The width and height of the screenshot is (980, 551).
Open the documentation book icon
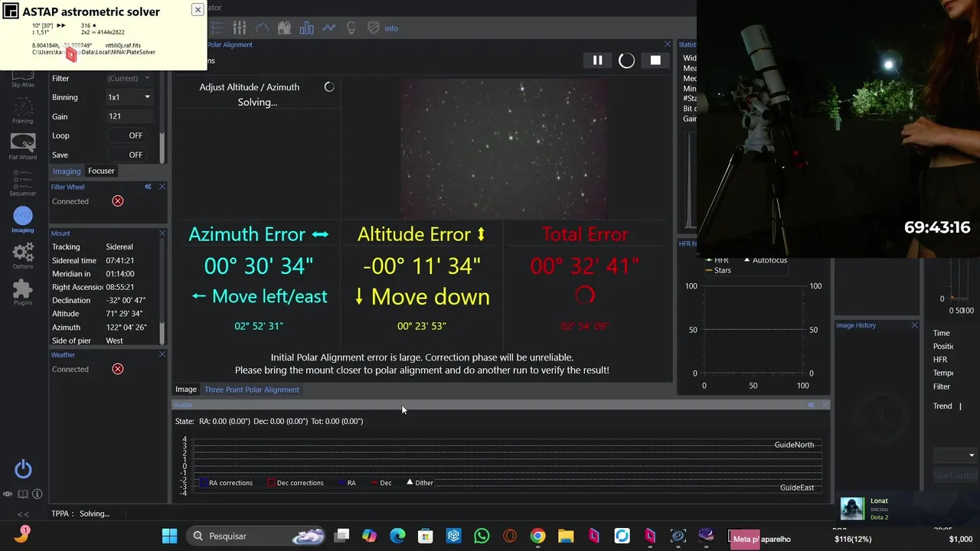coord(23,494)
